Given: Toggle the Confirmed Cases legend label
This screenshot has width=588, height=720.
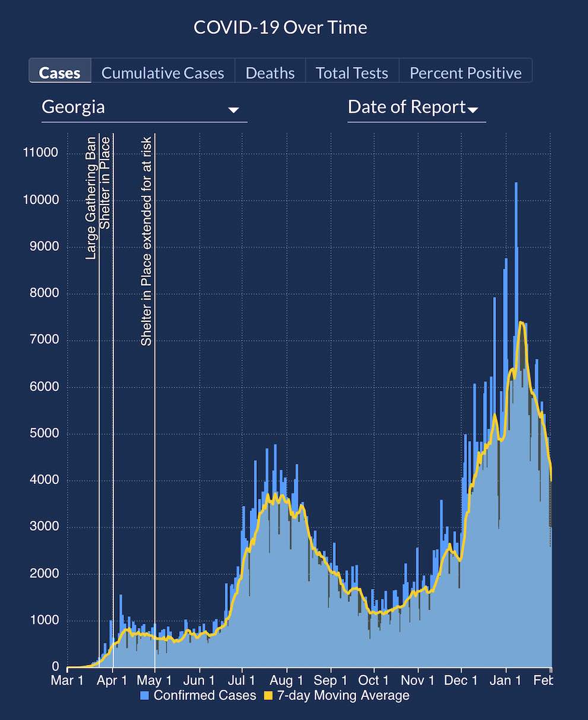Looking at the screenshot, I should pos(205,695).
